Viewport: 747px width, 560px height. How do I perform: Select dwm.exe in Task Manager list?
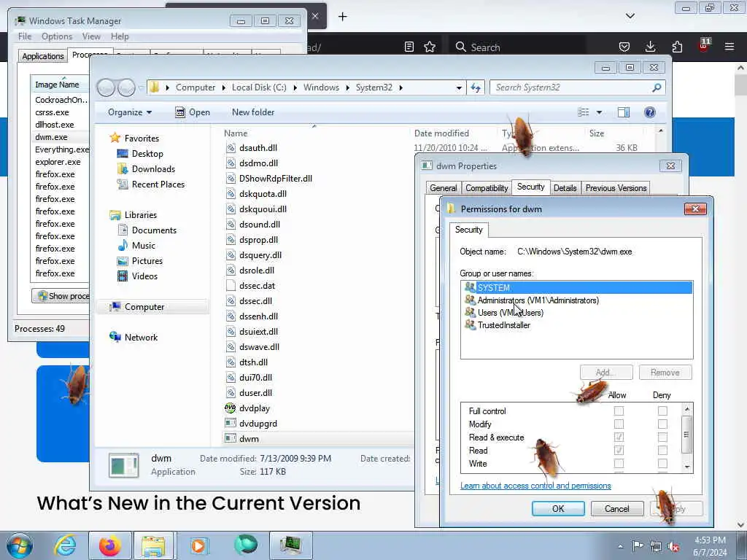click(51, 137)
